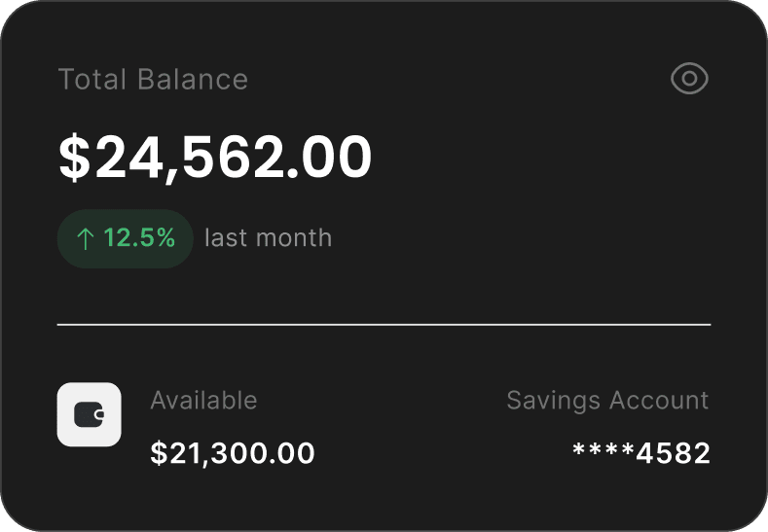768x532 pixels.
Task: Click the $24,562.00 total balance amount
Action: [x=215, y=157]
